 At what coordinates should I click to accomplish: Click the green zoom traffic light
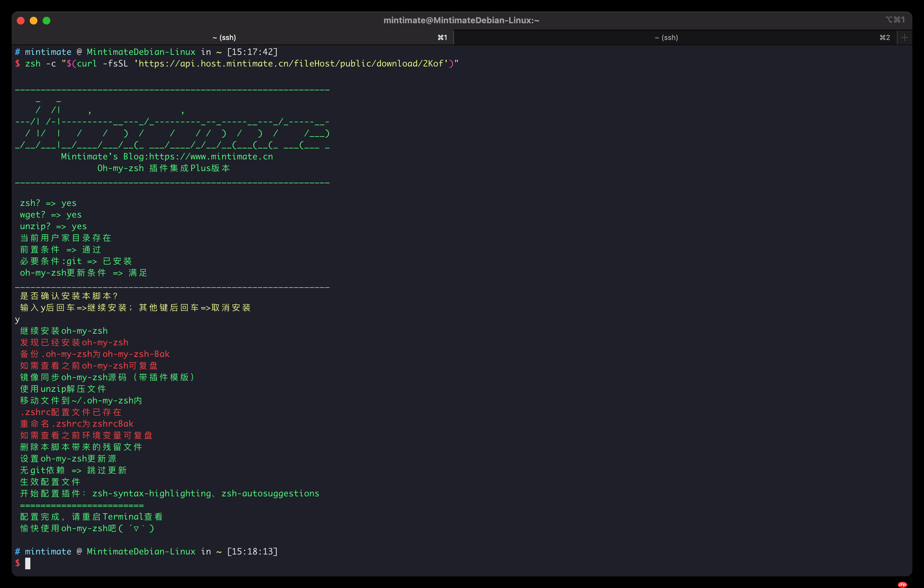click(46, 21)
